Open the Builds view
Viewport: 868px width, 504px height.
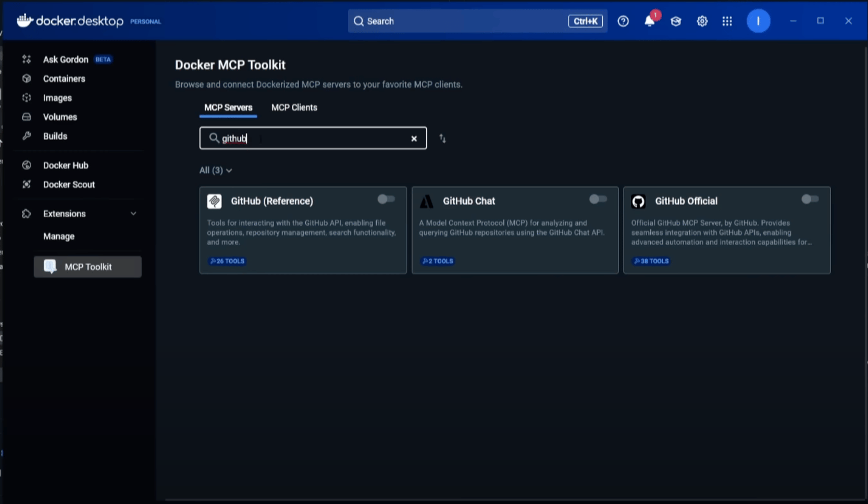pos(55,136)
